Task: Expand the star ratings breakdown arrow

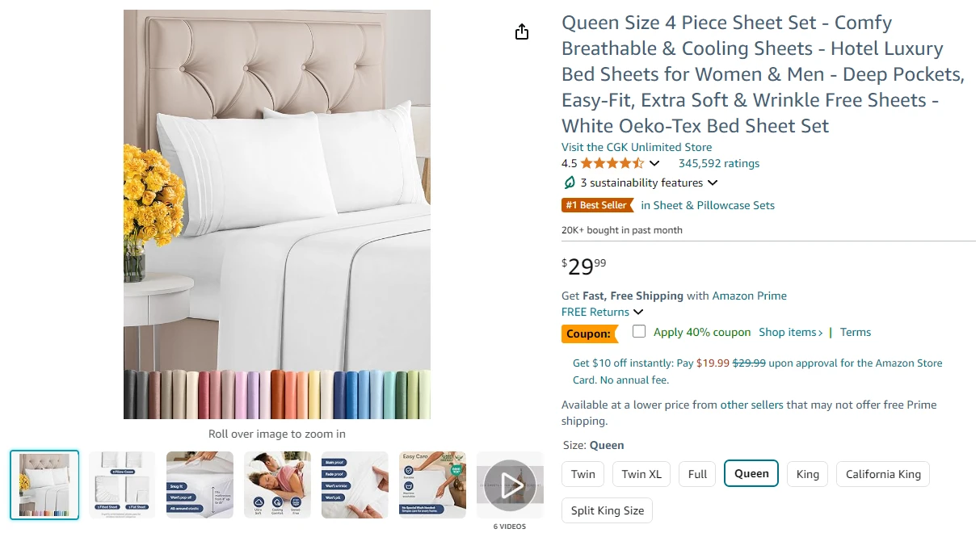Action: point(654,163)
